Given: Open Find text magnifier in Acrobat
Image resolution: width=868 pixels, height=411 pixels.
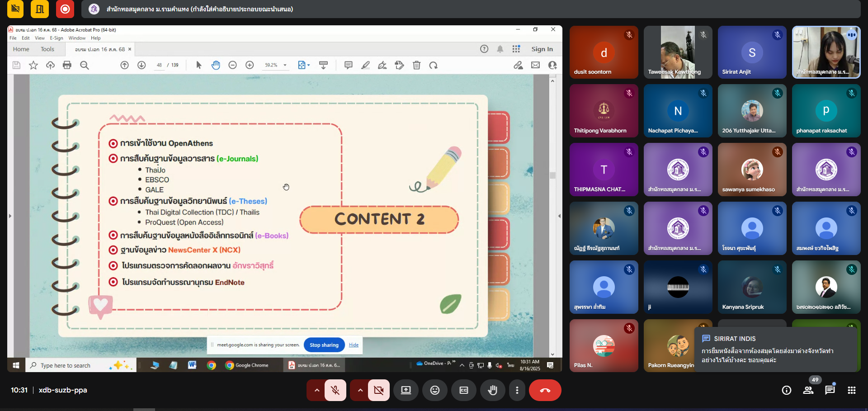Looking at the screenshot, I should [84, 65].
